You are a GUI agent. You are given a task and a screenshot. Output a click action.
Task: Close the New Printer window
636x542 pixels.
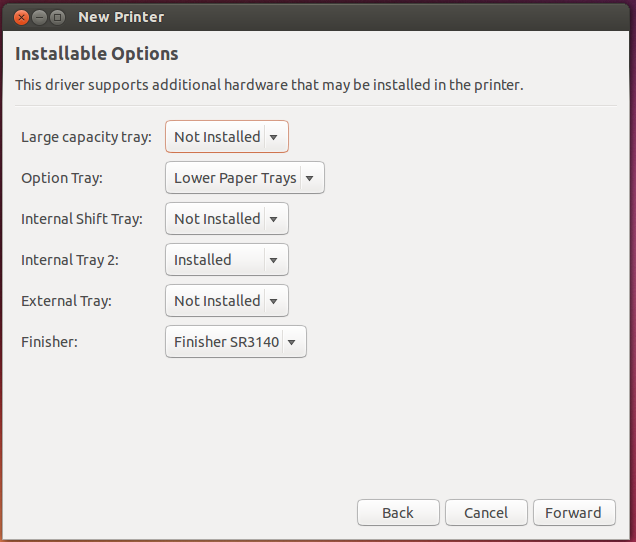pyautogui.click(x=20, y=17)
